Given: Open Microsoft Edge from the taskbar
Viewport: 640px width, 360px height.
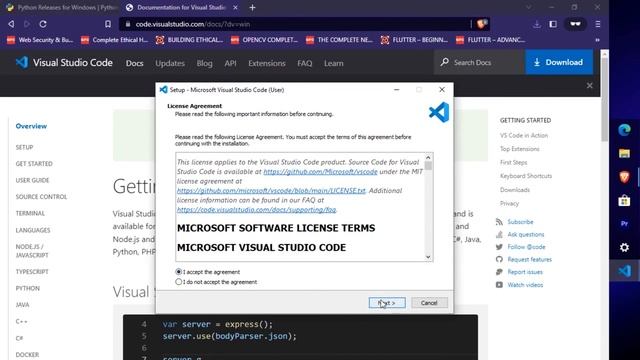Looking at the screenshot, I should tap(624, 130).
